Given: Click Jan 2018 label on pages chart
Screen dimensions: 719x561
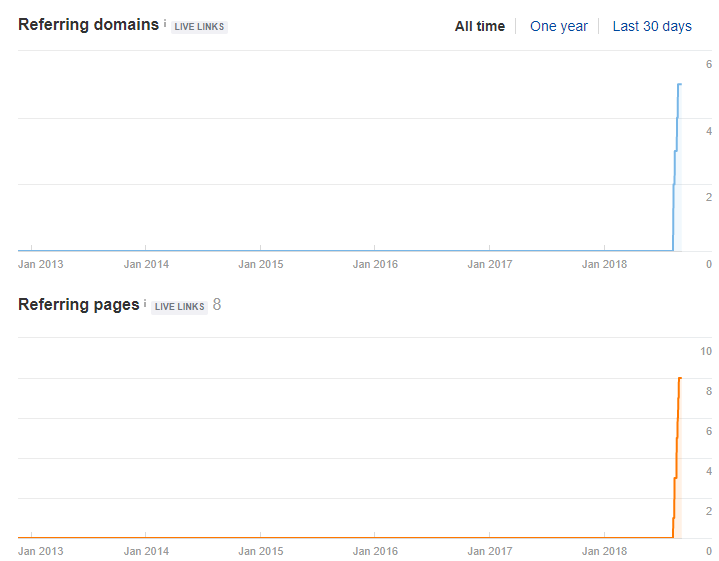Looking at the screenshot, I should [604, 551].
